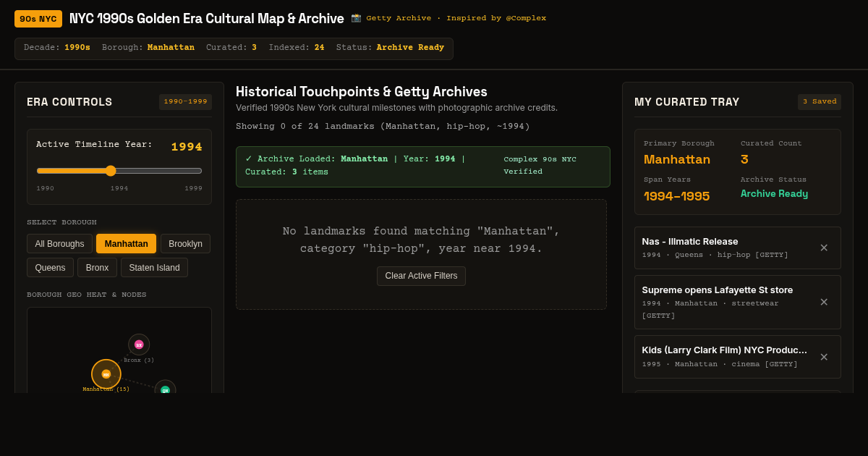This screenshot has height=456, width=868.
Task: Select the green Queens map node
Action: coord(165,389)
